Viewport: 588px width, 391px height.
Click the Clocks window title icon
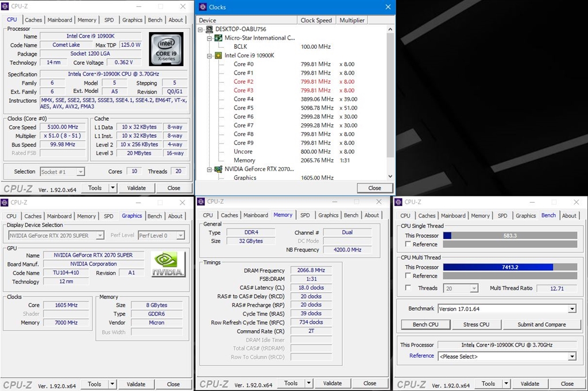(x=203, y=7)
